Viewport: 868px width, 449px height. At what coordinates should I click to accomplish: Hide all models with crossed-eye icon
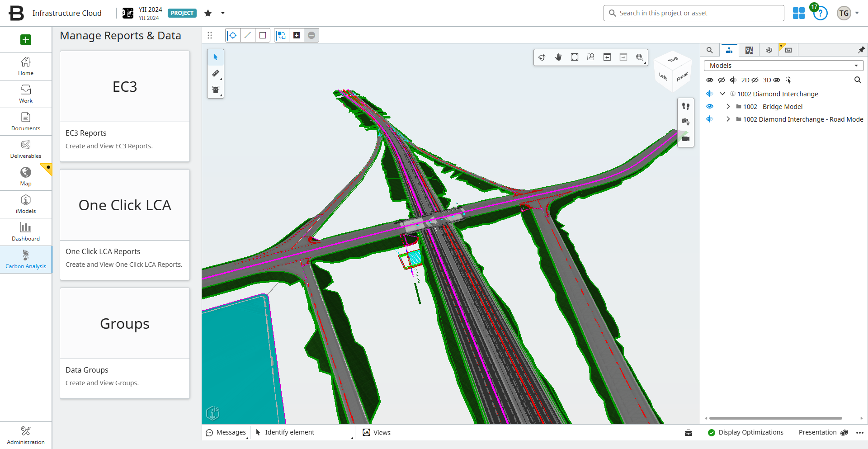722,80
